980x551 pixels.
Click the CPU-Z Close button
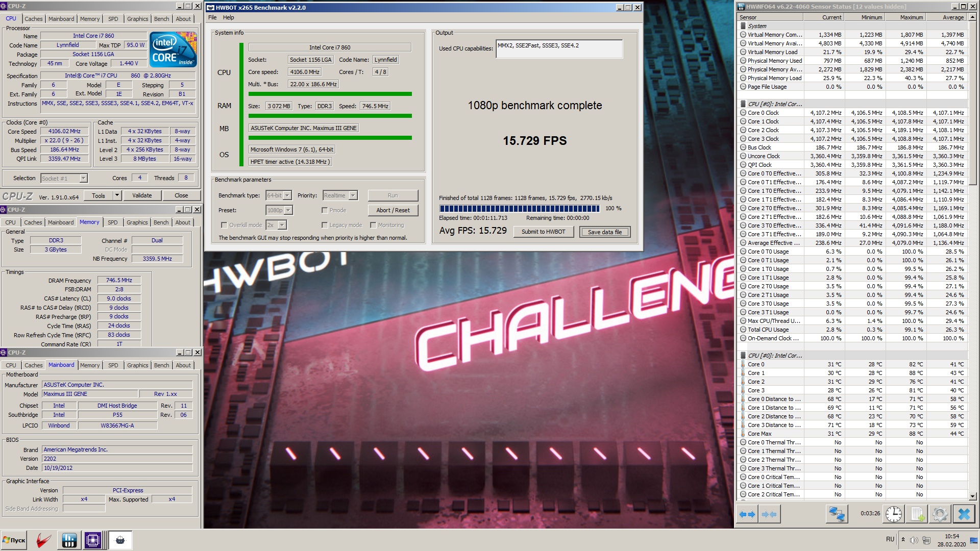click(x=181, y=195)
